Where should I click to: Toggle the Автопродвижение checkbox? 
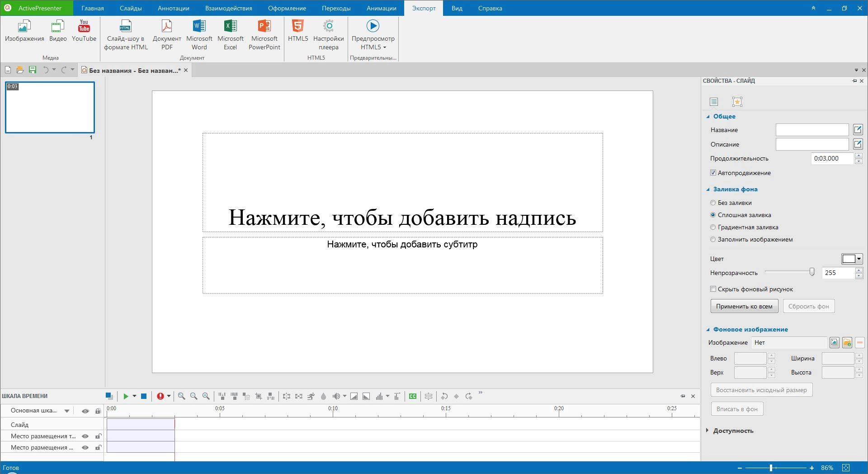coord(713,173)
